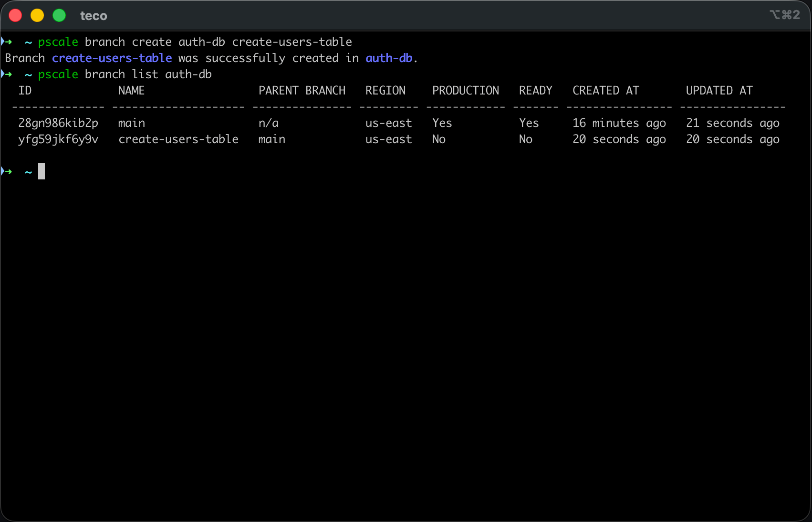Click the yellow traffic light button

click(37, 15)
